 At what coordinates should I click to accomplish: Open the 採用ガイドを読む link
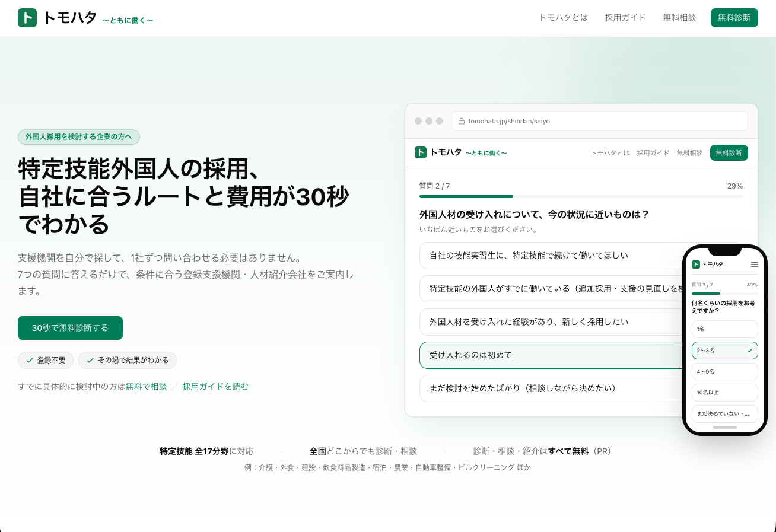215,387
